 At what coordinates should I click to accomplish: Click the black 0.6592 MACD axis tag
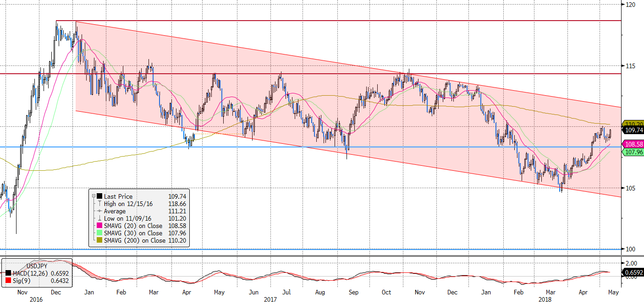coord(633,273)
